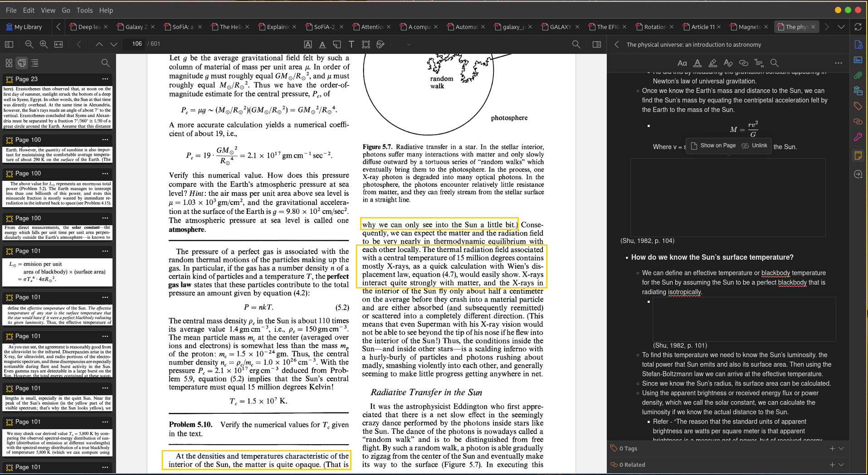Open the File menu
Image resolution: width=868 pixels, height=475 pixels.
pyautogui.click(x=11, y=10)
